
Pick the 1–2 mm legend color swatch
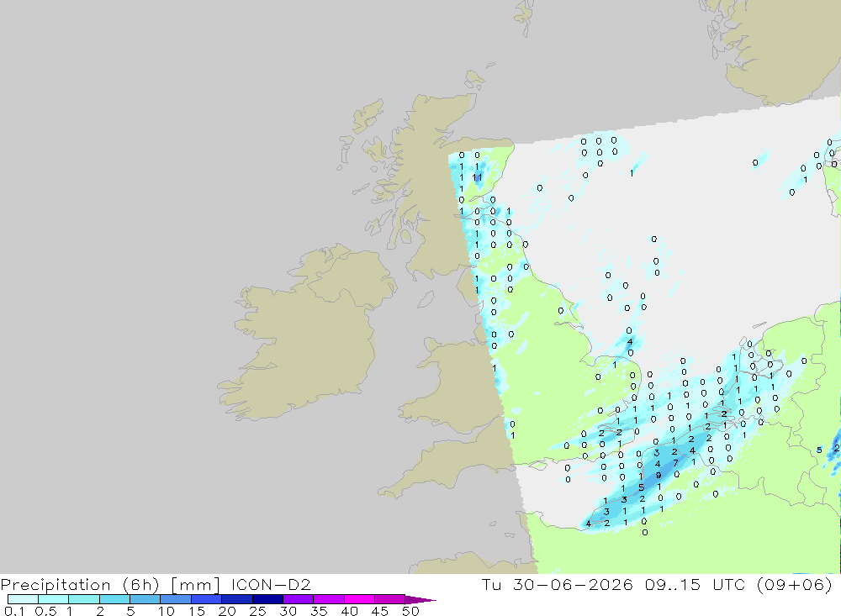pyautogui.click(x=84, y=599)
